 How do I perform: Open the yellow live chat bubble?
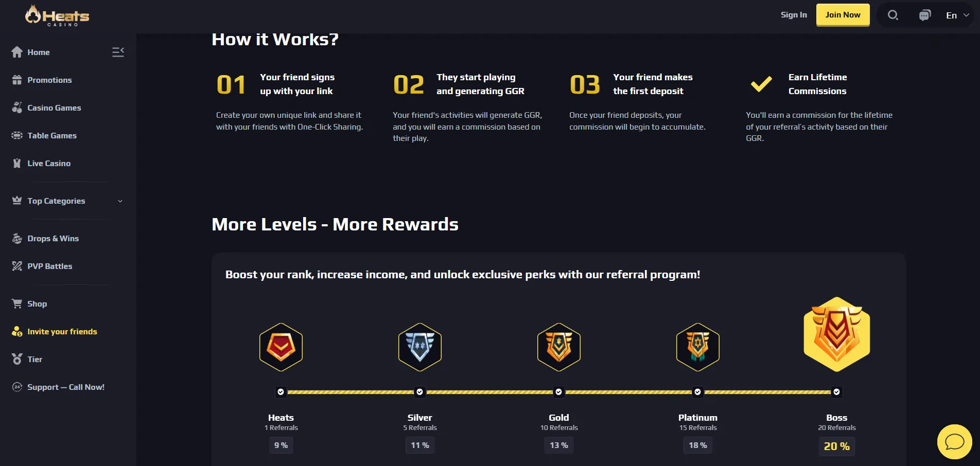[x=954, y=441]
